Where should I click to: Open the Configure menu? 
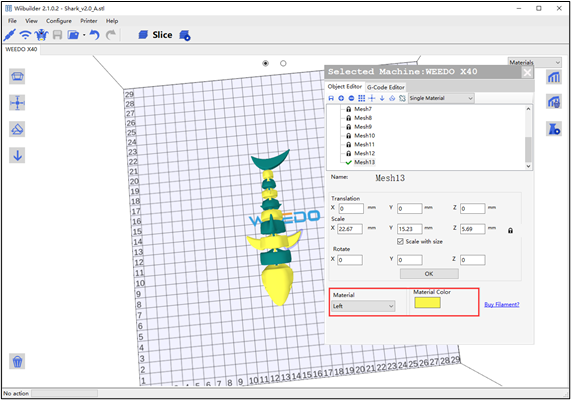[59, 21]
